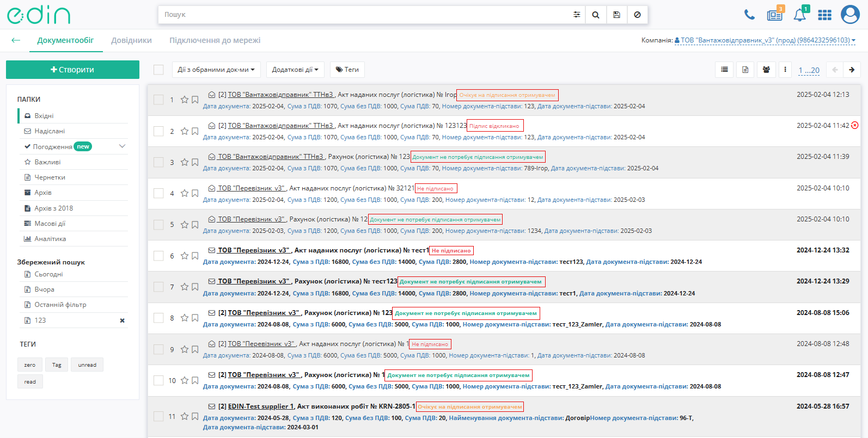Open search filter settings icon

[x=577, y=15]
